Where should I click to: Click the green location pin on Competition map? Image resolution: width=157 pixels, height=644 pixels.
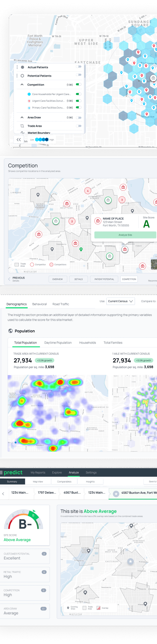(x=81, y=249)
